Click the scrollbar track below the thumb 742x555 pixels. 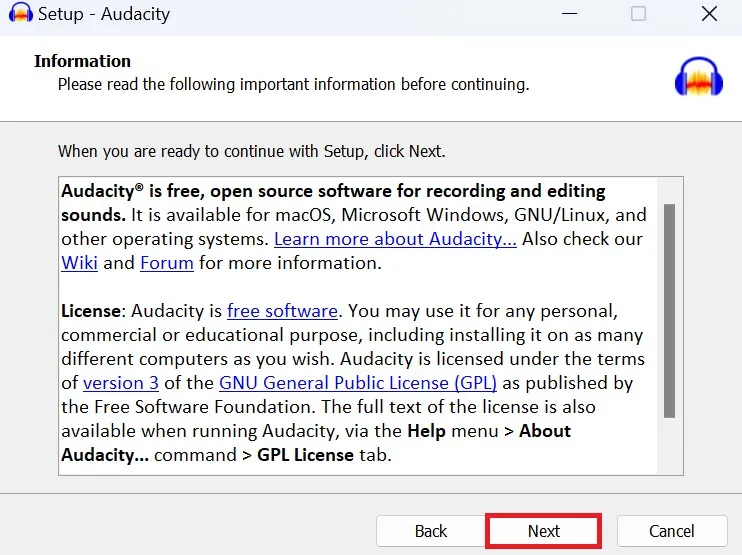(669, 445)
